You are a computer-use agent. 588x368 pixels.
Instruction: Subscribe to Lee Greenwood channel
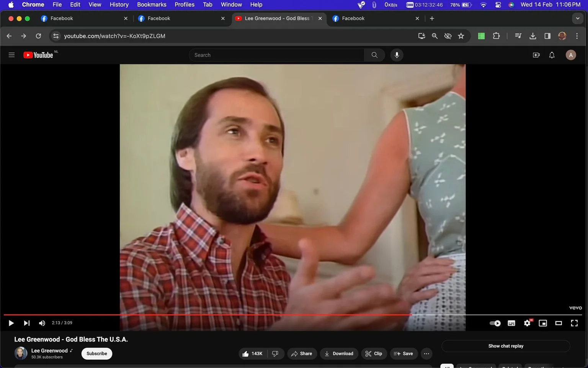(97, 353)
